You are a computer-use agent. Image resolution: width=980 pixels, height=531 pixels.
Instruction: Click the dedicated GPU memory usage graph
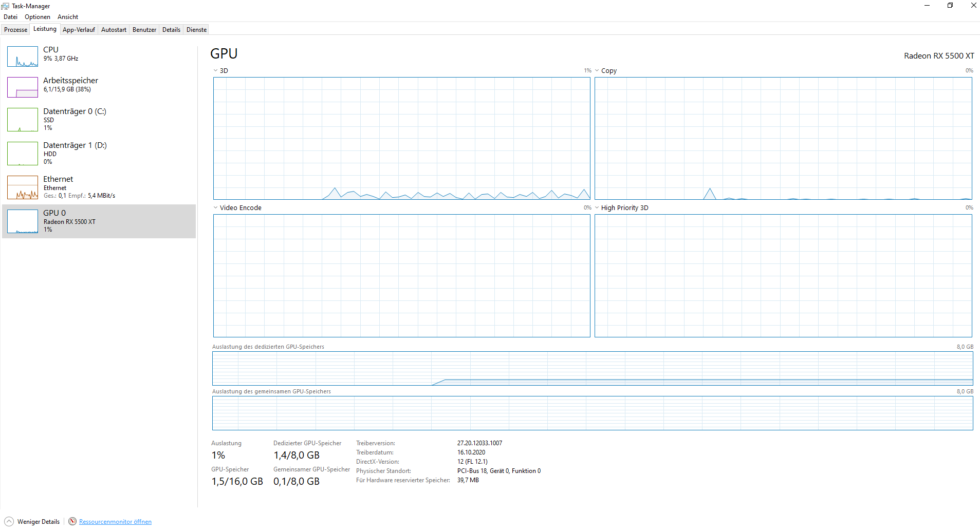[591, 369]
